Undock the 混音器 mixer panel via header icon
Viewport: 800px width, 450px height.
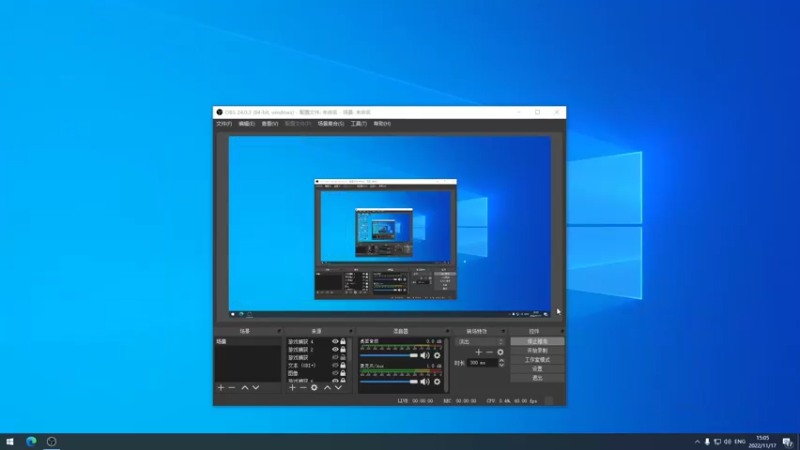(x=447, y=331)
